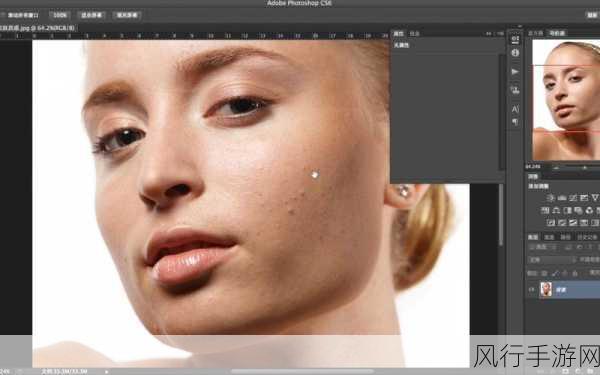Click the Background layer thumbnail
This screenshot has height=375, width=600.
click(546, 289)
